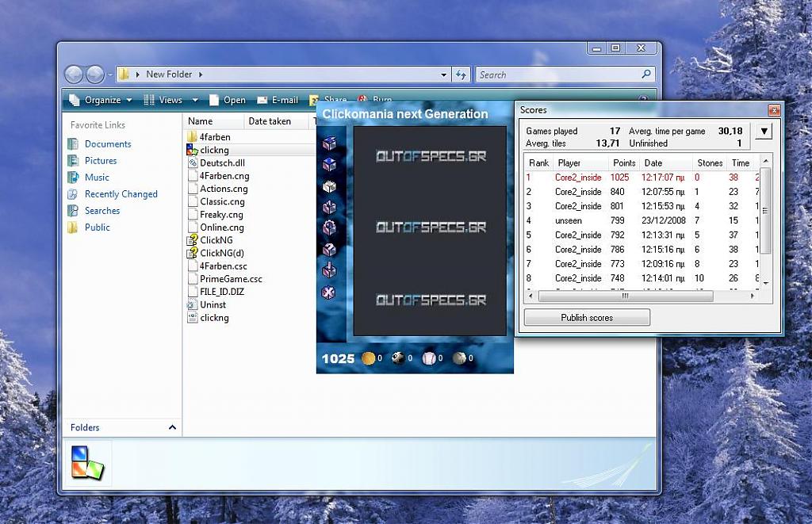The height and width of the screenshot is (524, 812).
Task: Select the 4farben folder in the file list
Action: point(209,136)
